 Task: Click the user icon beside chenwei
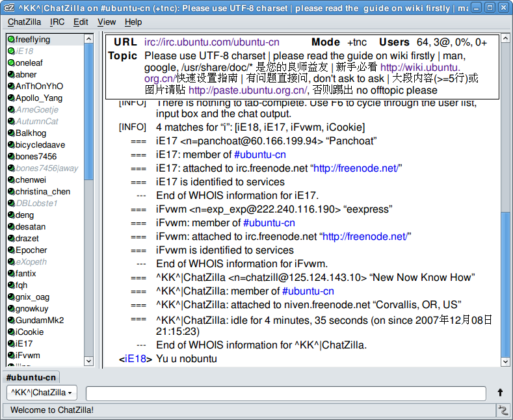point(11,180)
